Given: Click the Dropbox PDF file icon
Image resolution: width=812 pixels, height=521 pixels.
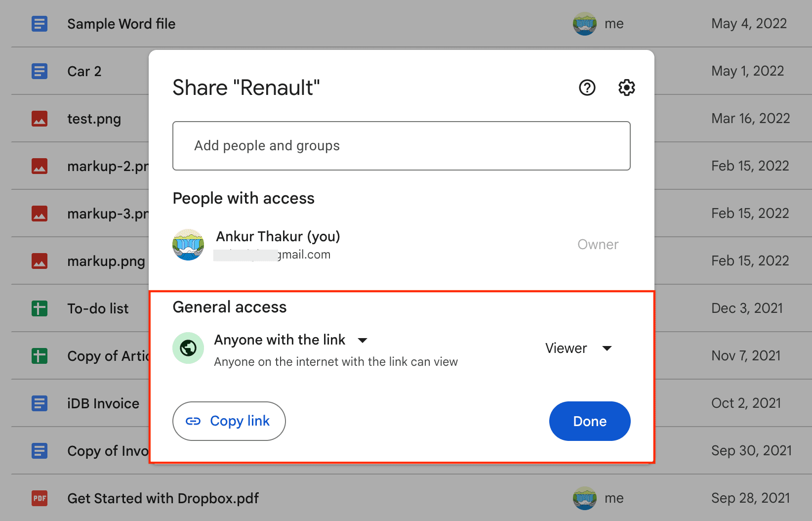Looking at the screenshot, I should point(40,498).
